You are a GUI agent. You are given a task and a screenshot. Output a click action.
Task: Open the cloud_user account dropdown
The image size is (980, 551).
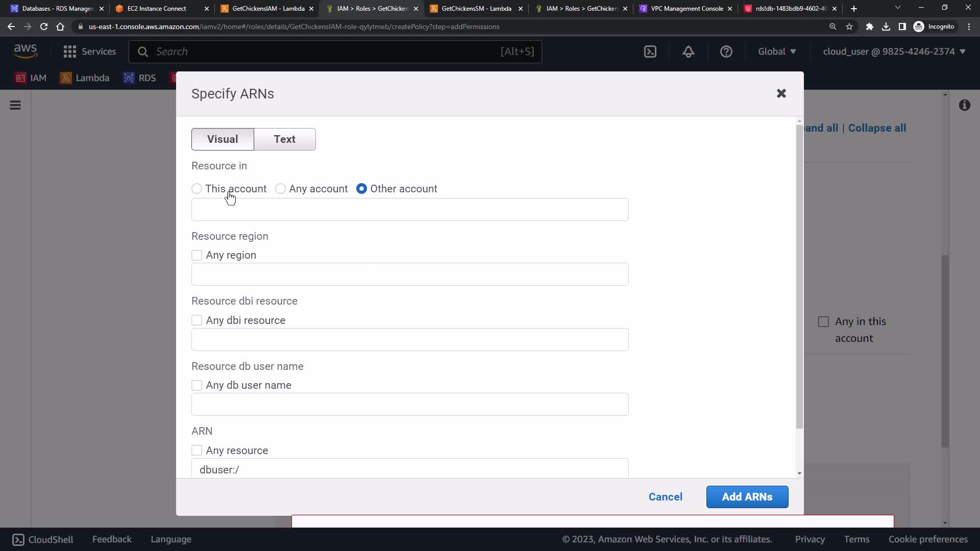pyautogui.click(x=894, y=52)
